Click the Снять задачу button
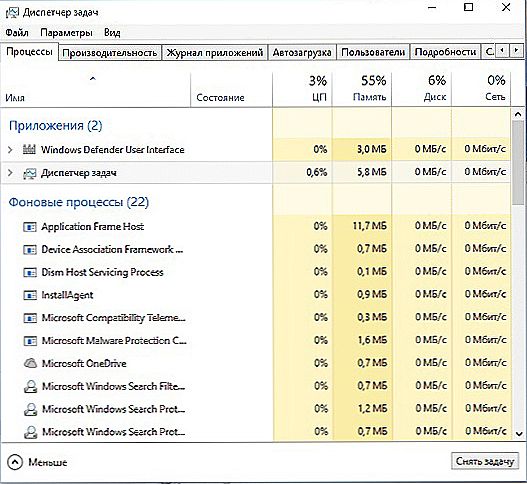Viewport: 527px width, 484px height. tap(485, 461)
